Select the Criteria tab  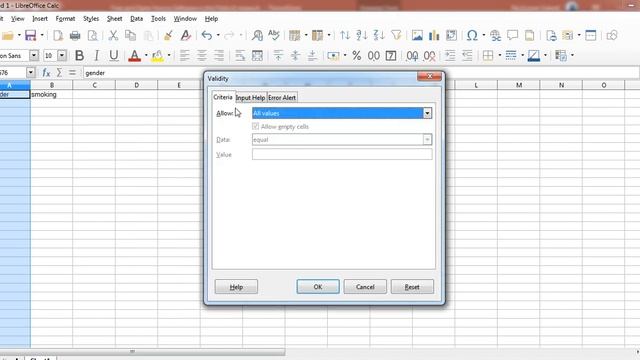click(223, 97)
